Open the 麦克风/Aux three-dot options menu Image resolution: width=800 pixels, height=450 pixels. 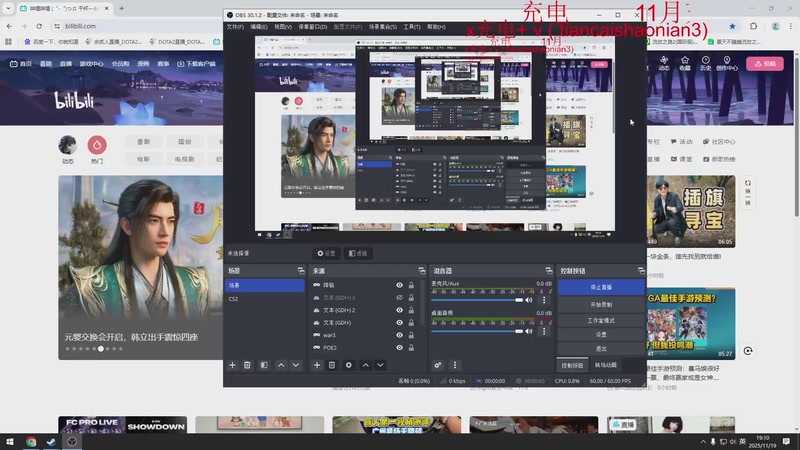[545, 299]
